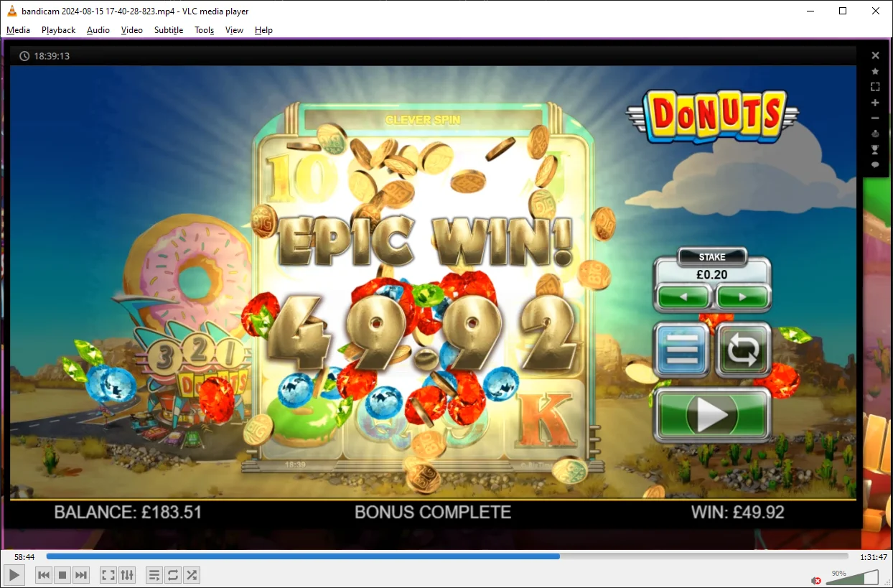Toggle VLC fullscreen video mode
This screenshot has height=588, width=893.
(108, 575)
